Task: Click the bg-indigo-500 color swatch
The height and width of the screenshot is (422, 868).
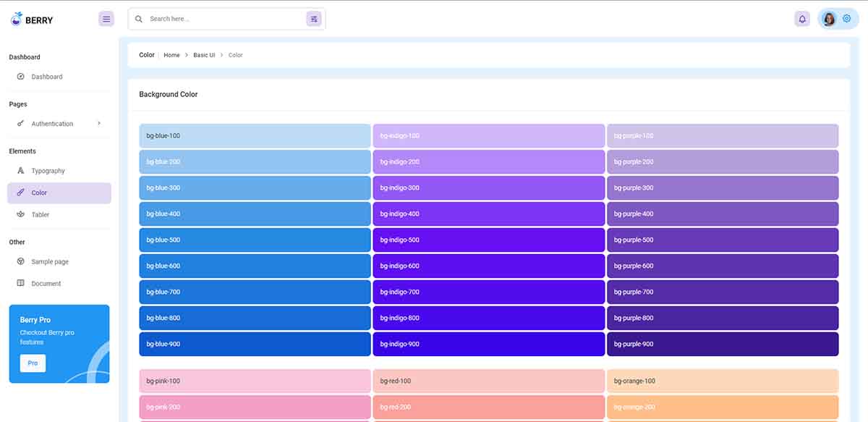Action: (488, 240)
